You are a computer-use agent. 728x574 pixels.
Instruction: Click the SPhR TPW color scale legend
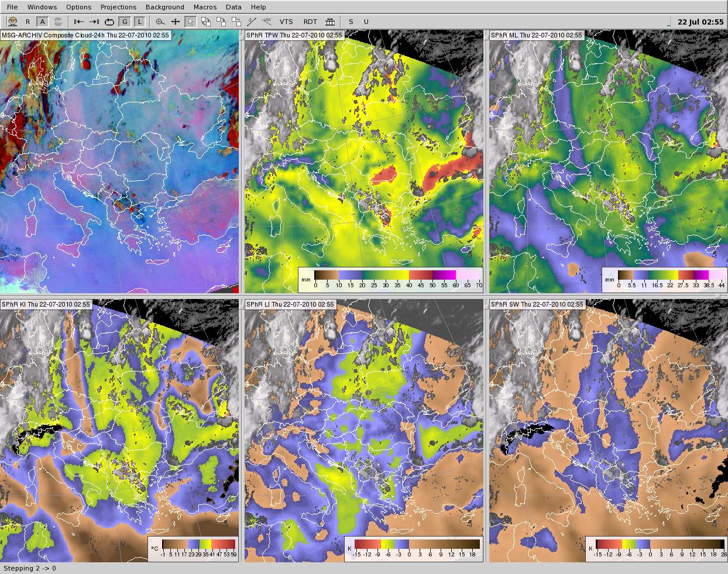coord(390,279)
